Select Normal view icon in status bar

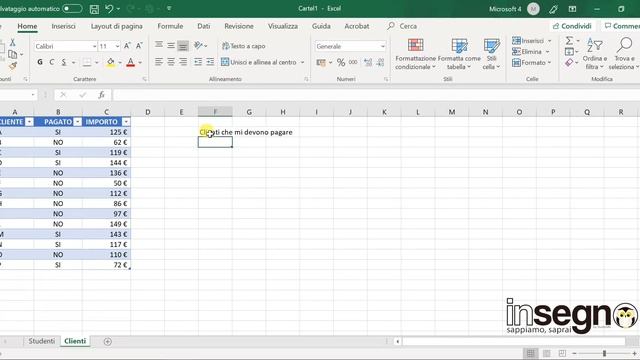[530, 353]
